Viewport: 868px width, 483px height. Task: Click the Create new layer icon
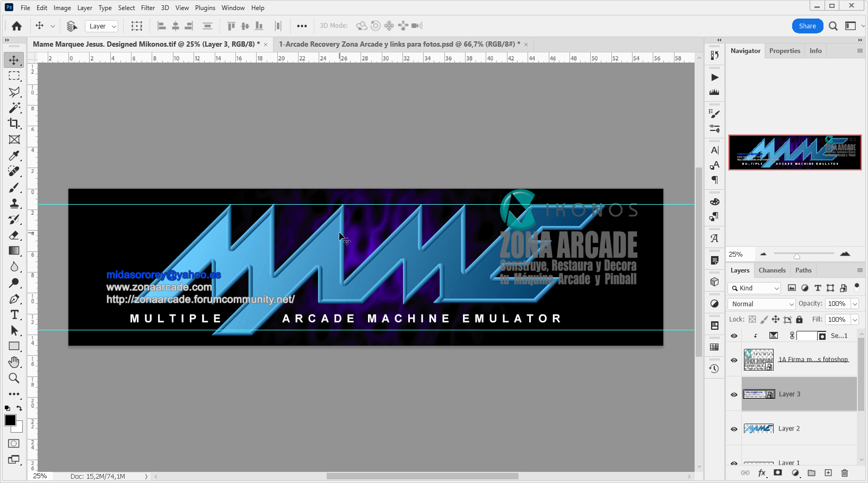(828, 473)
